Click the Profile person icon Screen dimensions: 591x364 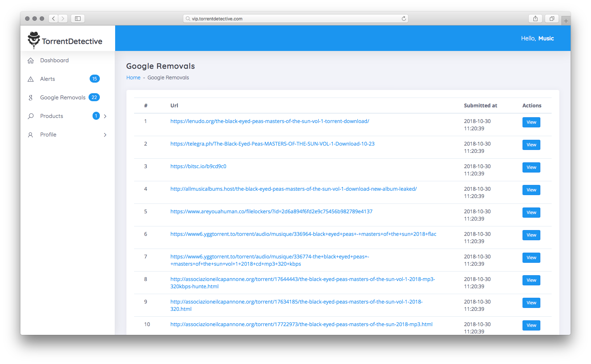31,135
